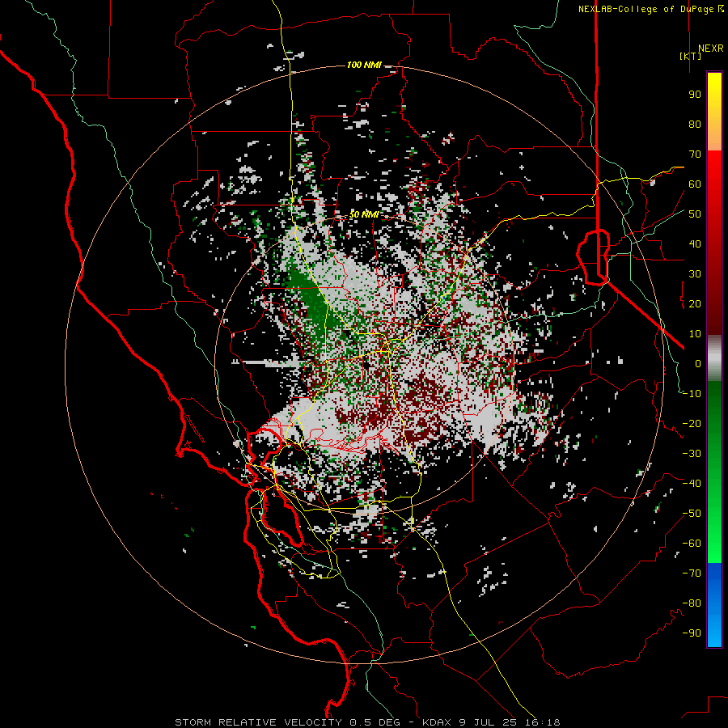The width and height of the screenshot is (728, 728).
Task: Pick the blue segment of the color bar
Action: coord(714,605)
